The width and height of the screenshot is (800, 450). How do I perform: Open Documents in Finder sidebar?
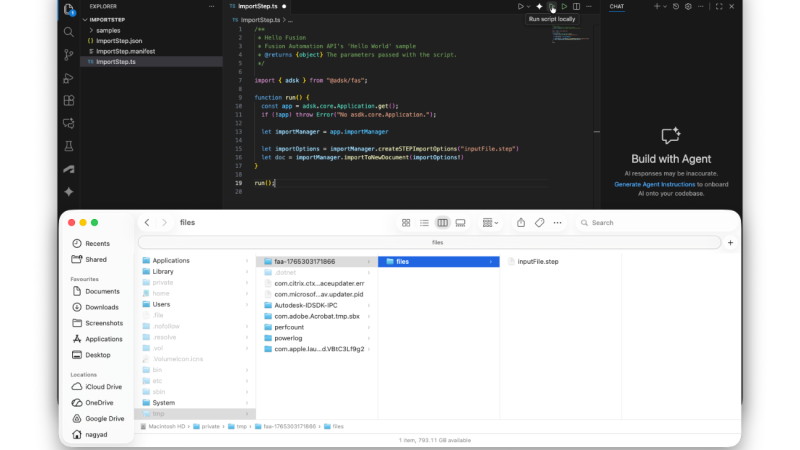point(102,291)
